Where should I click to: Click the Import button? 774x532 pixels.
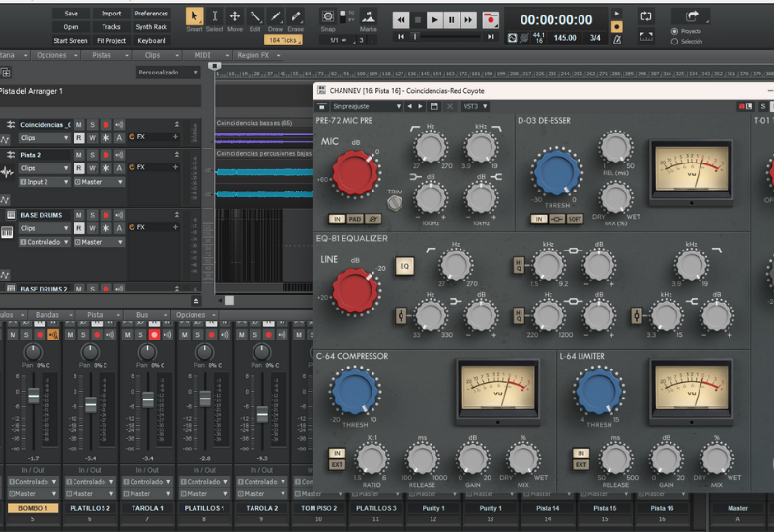(111, 14)
